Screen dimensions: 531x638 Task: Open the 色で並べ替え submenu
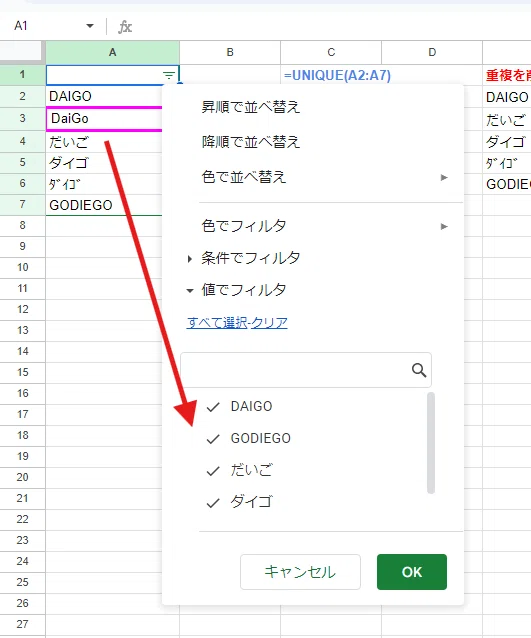(x=325, y=177)
